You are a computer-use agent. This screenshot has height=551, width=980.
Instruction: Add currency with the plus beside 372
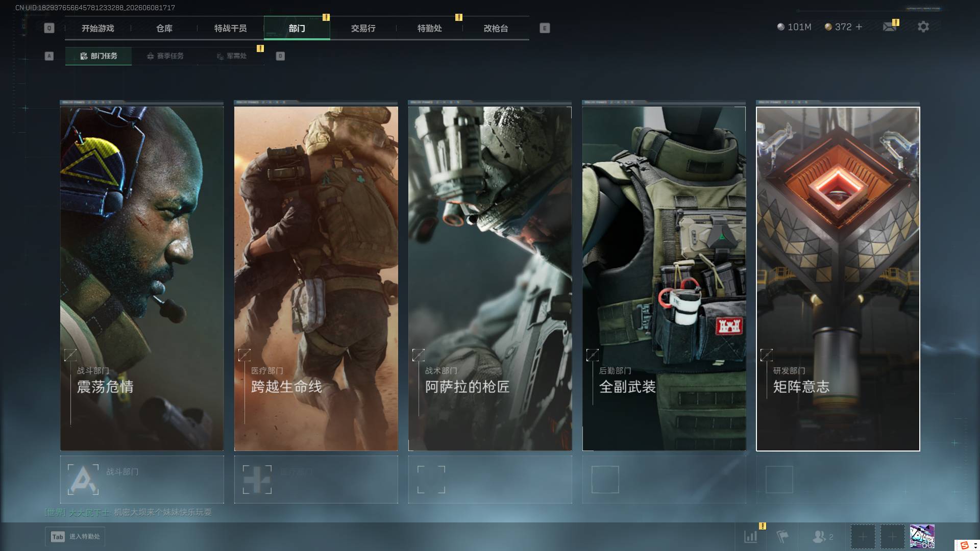pos(859,27)
